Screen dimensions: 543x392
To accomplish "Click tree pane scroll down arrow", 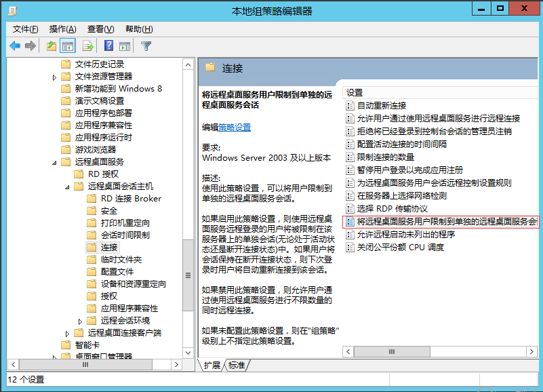I will 188,353.
